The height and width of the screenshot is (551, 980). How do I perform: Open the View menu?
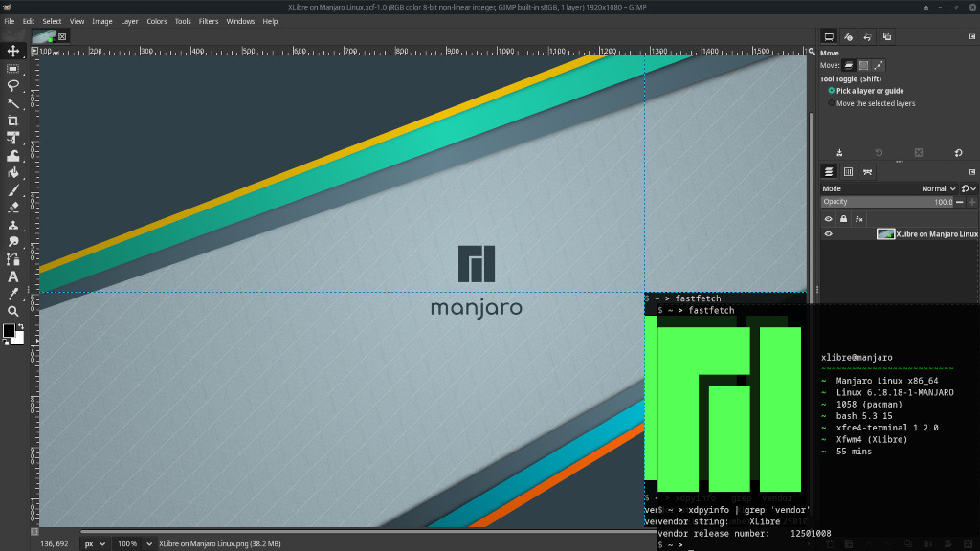coord(77,21)
